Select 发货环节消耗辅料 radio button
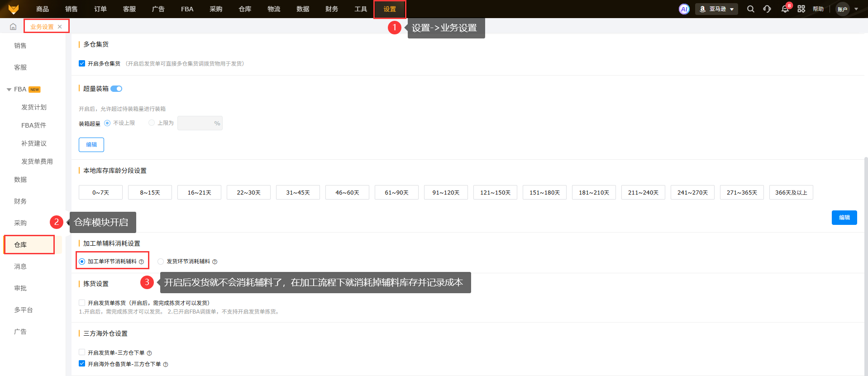The height and width of the screenshot is (376, 868). click(x=161, y=262)
